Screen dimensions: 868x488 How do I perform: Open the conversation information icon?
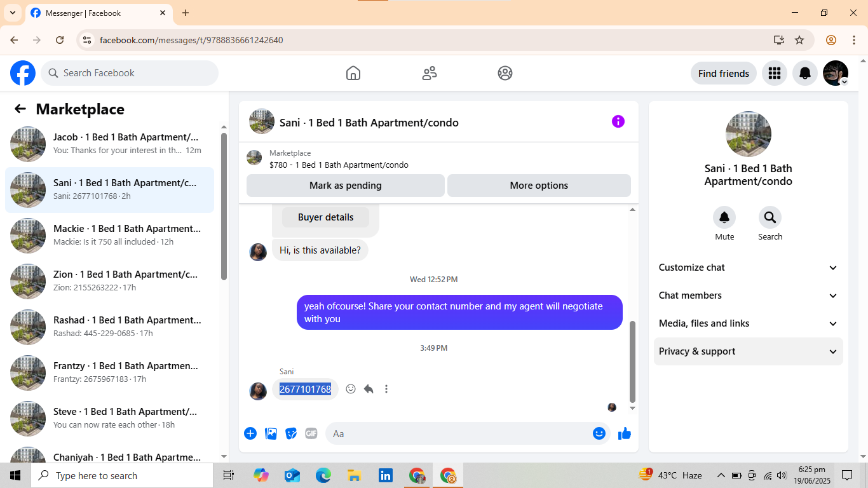(618, 121)
